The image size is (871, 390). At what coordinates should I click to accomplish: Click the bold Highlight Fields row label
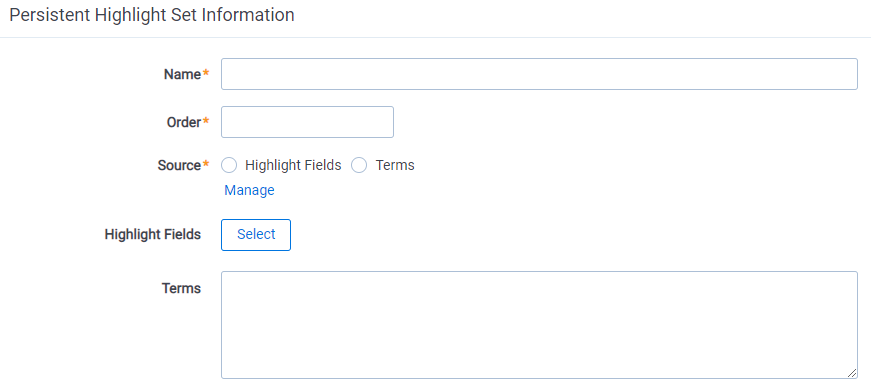(153, 234)
